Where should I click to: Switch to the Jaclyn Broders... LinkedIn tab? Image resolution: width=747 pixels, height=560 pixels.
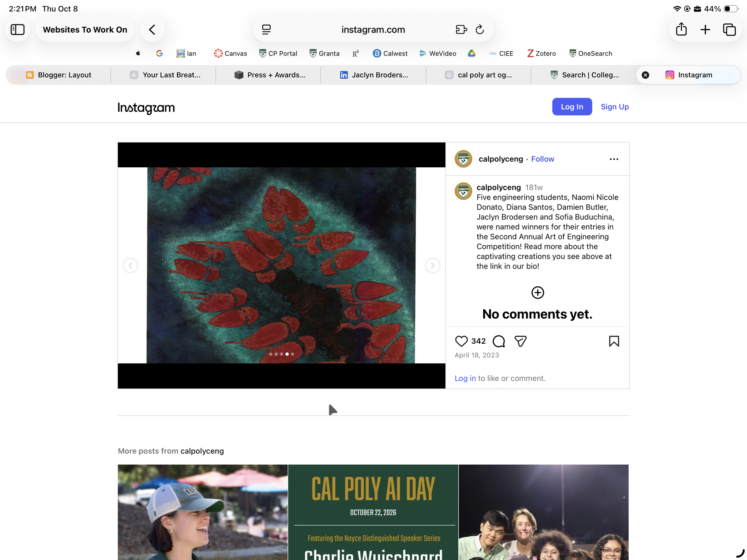(374, 75)
